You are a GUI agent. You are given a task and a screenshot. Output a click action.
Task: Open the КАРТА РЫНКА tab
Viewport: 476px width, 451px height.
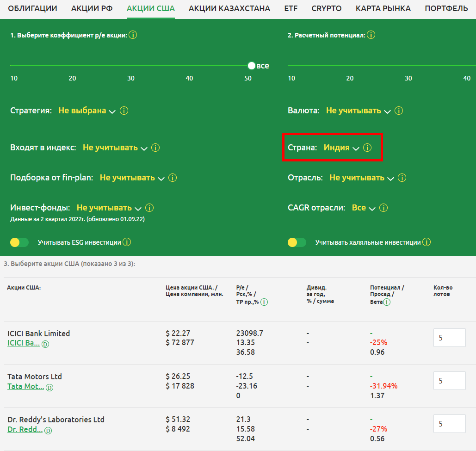[383, 8]
